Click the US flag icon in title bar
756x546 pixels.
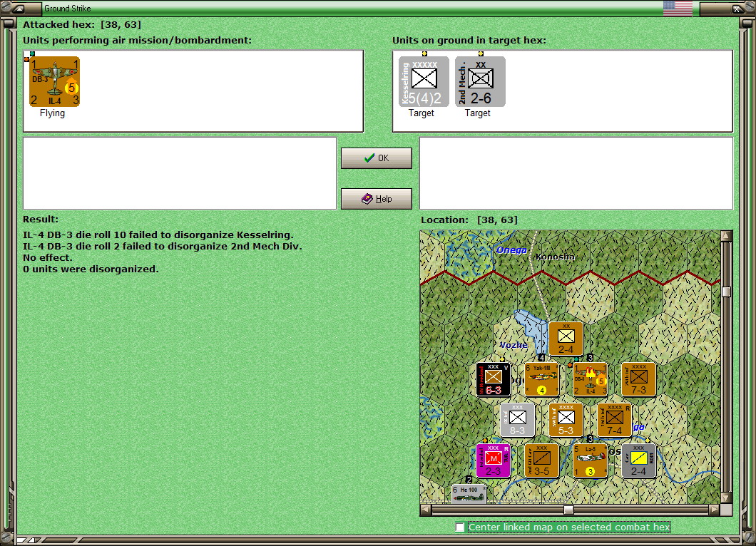pos(678,8)
